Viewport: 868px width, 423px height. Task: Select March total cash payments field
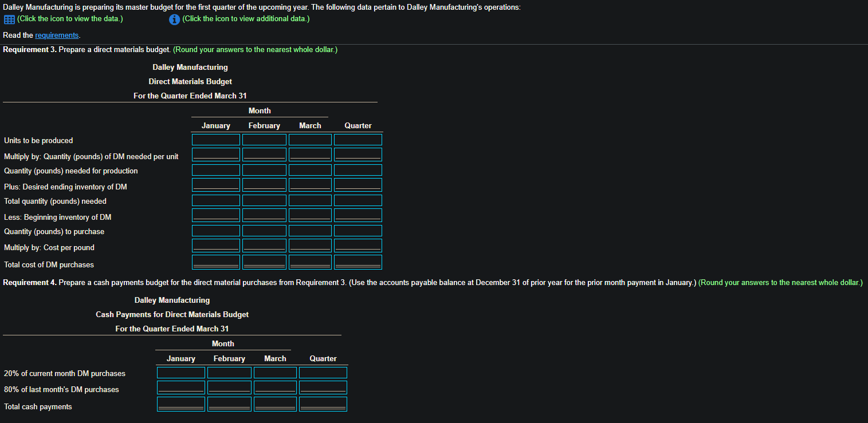[275, 404]
